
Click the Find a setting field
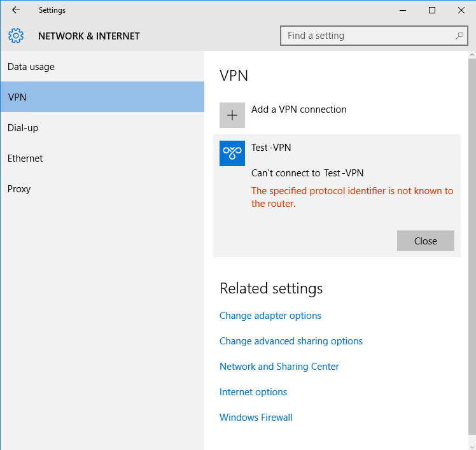click(x=374, y=36)
